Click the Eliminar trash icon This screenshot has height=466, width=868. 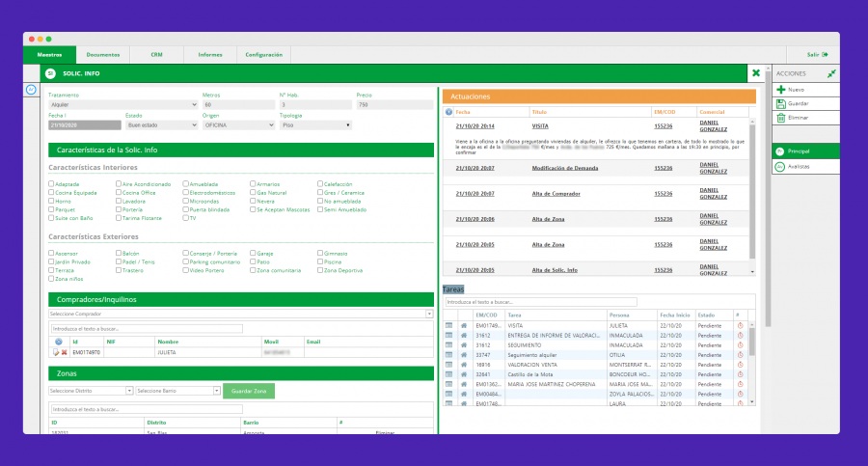tap(780, 118)
